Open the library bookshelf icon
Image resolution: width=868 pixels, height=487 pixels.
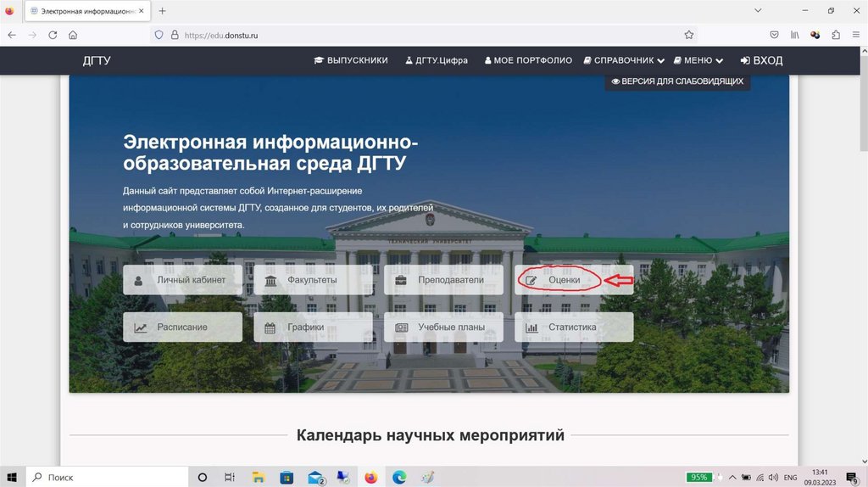click(x=794, y=35)
